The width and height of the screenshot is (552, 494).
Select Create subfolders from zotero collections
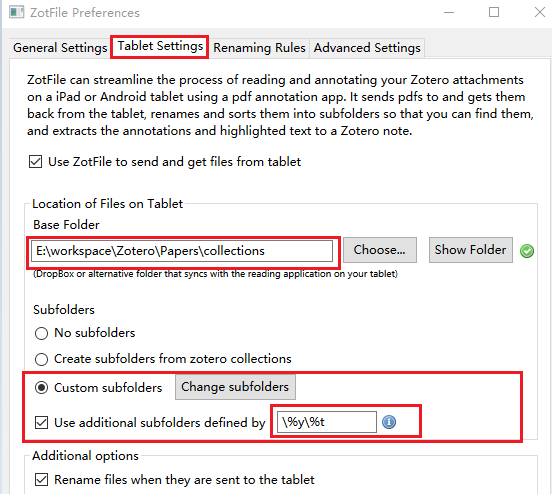(x=42, y=359)
